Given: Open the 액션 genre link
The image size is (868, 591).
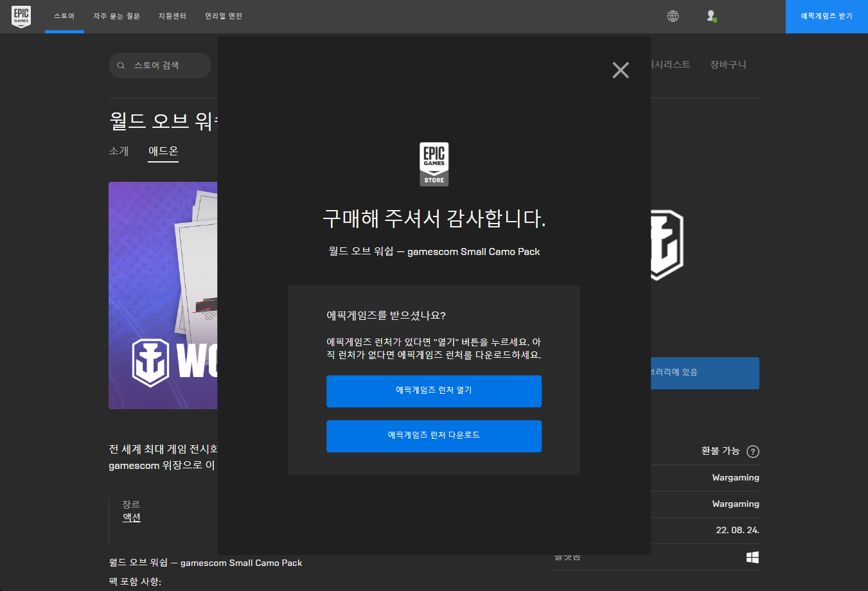Looking at the screenshot, I should (132, 517).
